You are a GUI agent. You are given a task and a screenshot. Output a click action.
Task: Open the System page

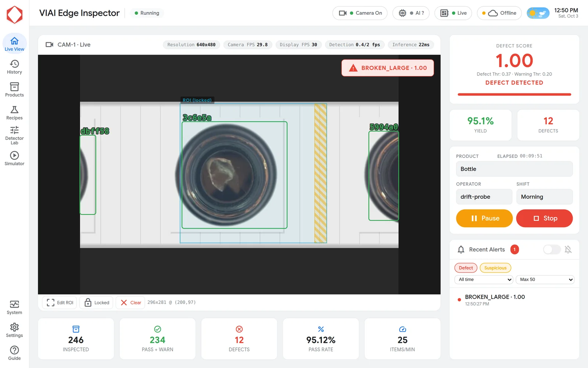pyautogui.click(x=14, y=307)
